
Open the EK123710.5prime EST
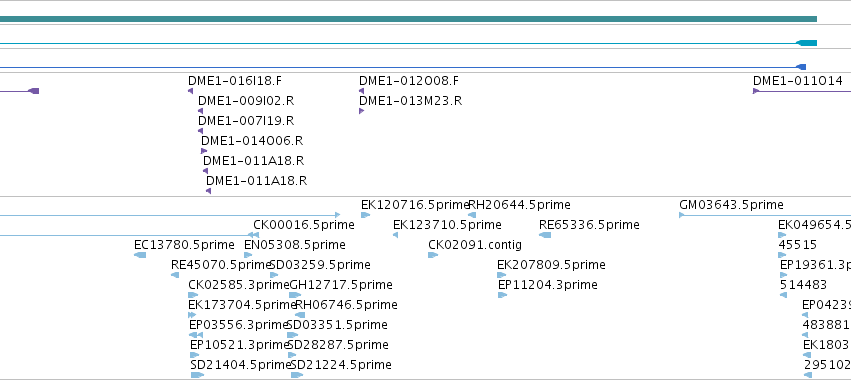447,225
